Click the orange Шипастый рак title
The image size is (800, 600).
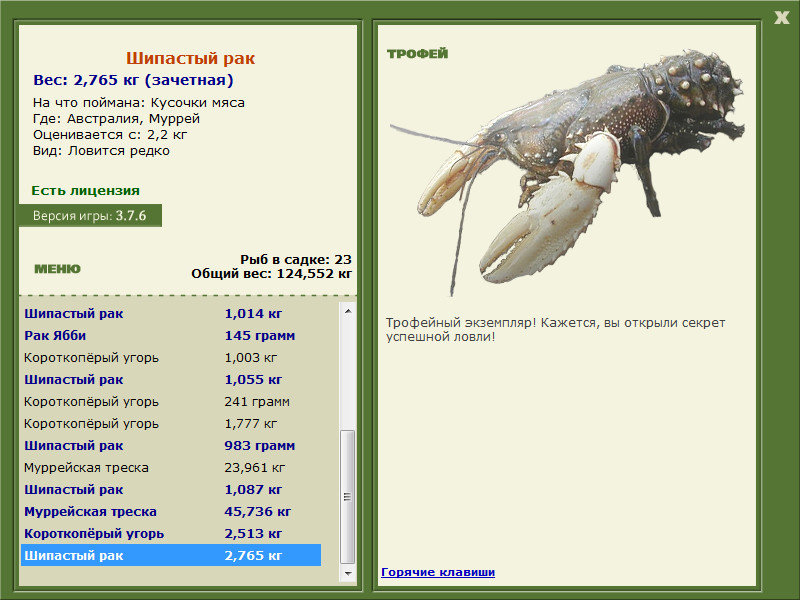click(x=190, y=58)
